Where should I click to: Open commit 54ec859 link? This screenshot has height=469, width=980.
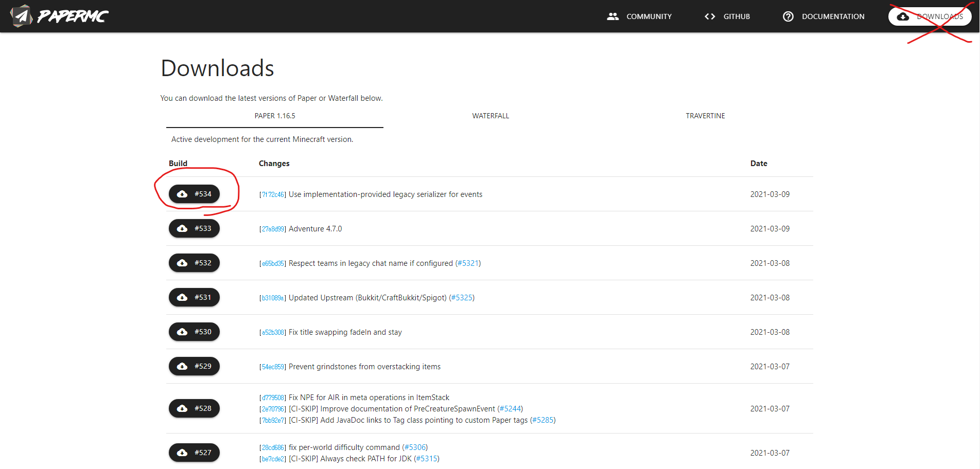tap(273, 367)
